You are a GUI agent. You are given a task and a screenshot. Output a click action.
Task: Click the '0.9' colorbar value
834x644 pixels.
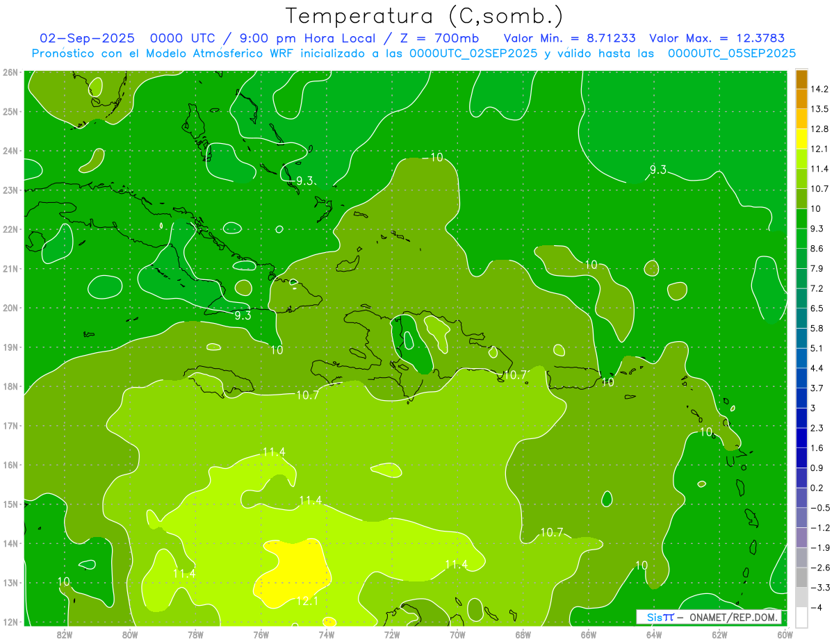[x=817, y=468]
